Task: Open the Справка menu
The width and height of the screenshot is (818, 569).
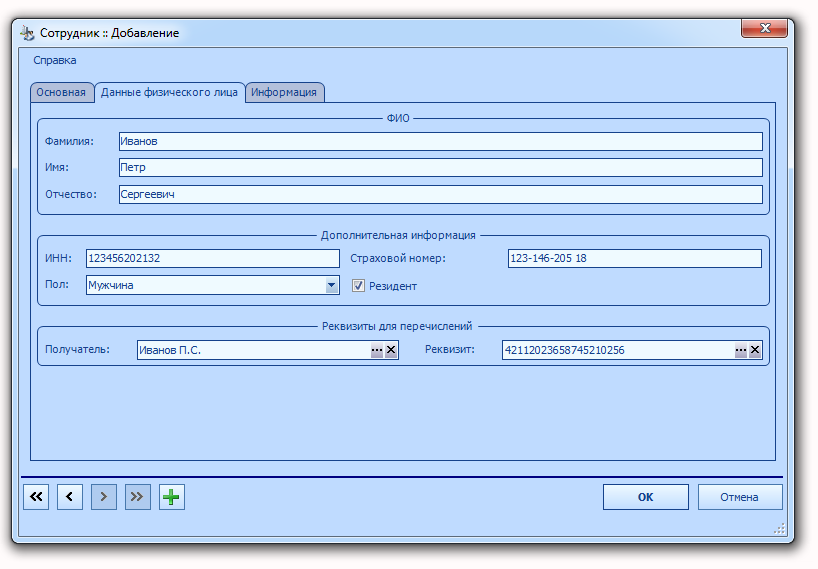Action: tap(55, 60)
